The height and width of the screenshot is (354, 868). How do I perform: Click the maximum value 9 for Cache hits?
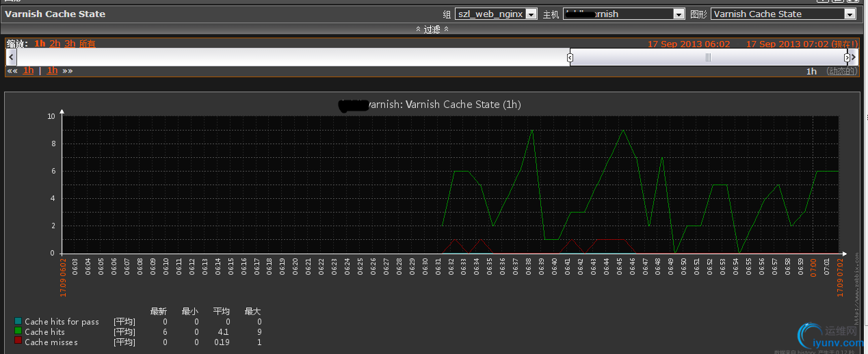tap(259, 331)
